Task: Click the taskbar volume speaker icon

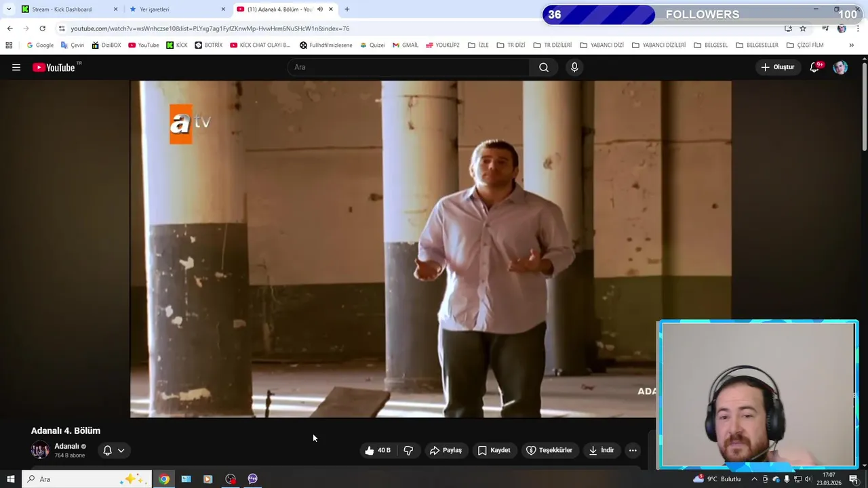Action: 808,479
